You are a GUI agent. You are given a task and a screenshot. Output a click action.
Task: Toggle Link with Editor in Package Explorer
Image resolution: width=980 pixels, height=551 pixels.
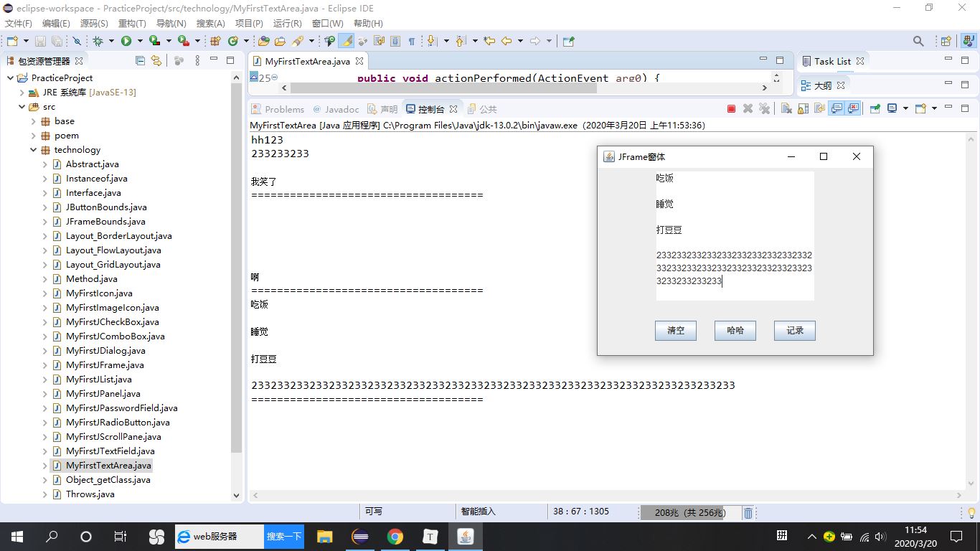point(156,61)
